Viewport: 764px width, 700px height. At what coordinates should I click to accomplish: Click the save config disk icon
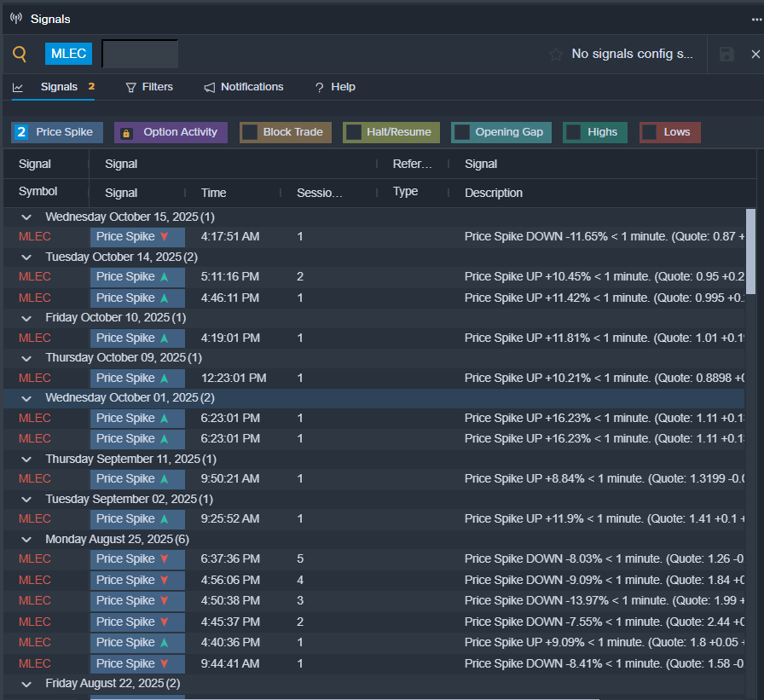[x=726, y=55]
